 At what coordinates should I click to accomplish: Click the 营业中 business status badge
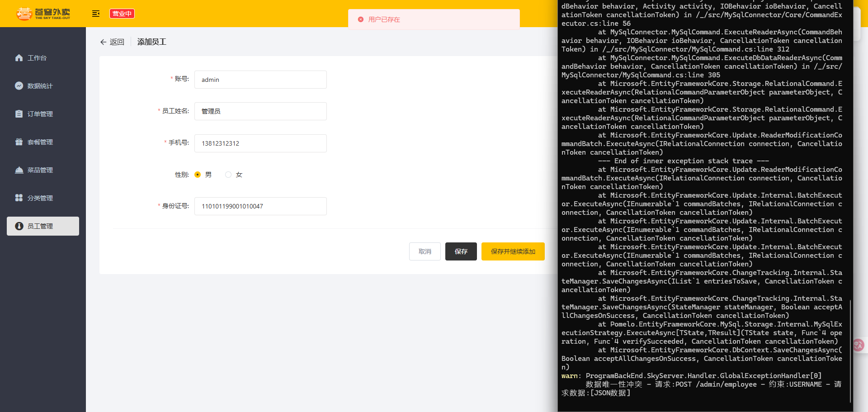point(122,14)
